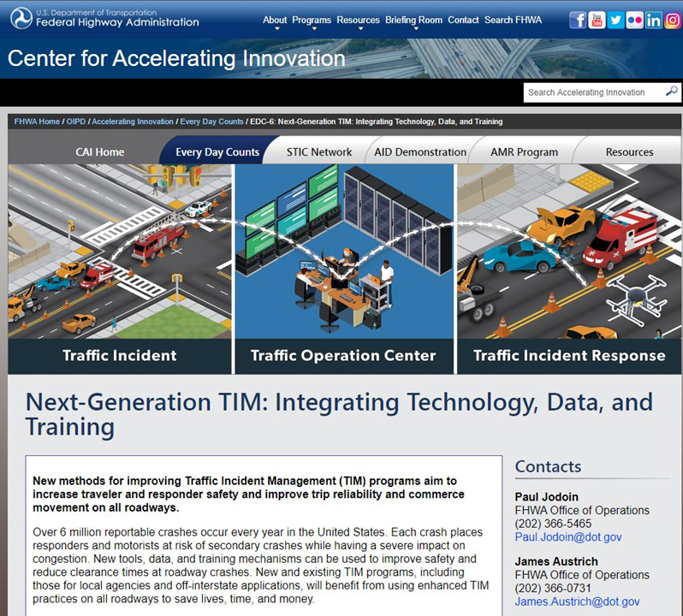
Task: Click the Traffic Incident illustration
Action: pos(120,252)
